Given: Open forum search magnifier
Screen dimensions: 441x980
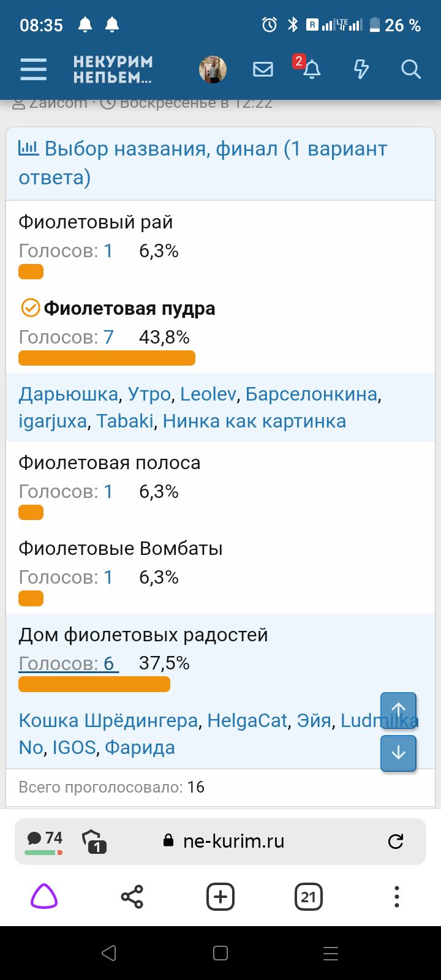Looking at the screenshot, I should (x=411, y=69).
